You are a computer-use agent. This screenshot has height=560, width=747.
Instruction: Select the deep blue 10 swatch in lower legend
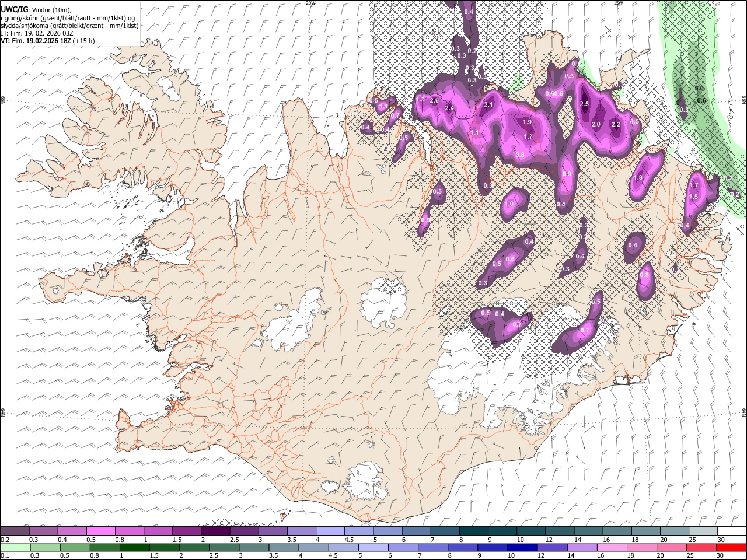(x=522, y=547)
